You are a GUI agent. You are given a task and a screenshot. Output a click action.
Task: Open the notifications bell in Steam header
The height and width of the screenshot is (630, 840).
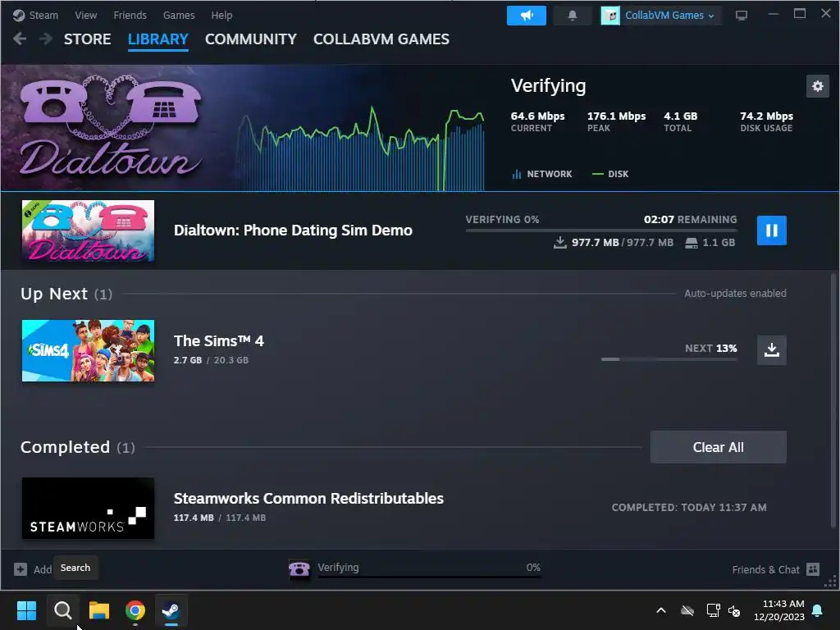tap(572, 16)
